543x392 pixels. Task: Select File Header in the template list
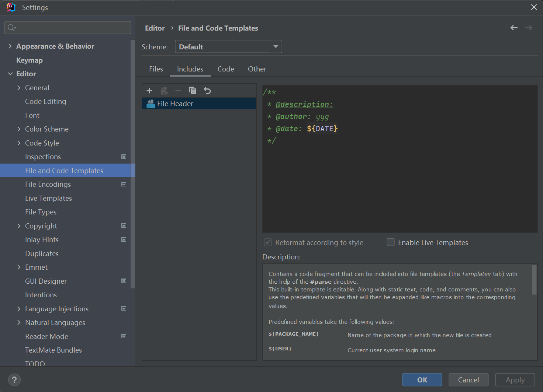pos(199,104)
